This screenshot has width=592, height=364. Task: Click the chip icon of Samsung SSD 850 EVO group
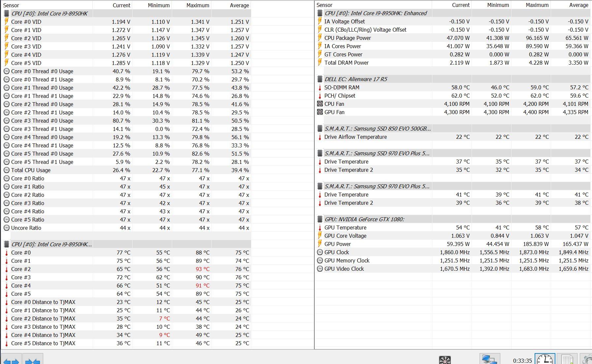pyautogui.click(x=320, y=129)
